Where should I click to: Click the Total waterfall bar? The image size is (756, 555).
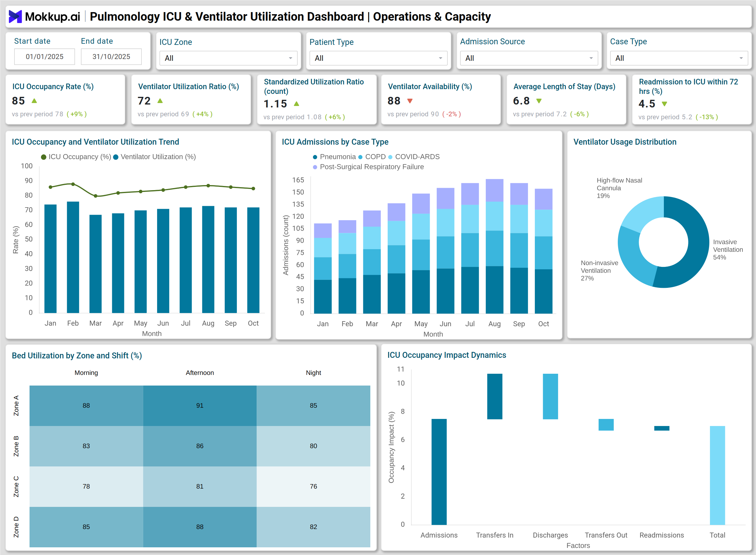717,475
